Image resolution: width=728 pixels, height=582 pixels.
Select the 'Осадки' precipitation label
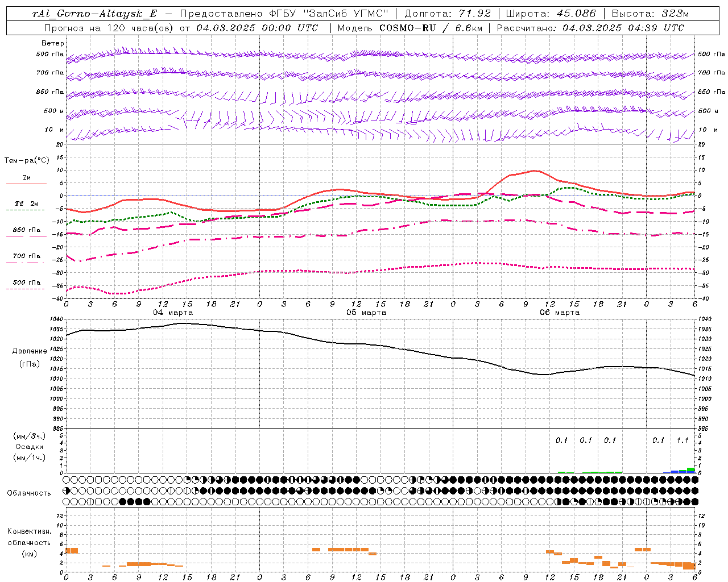pos(30,447)
